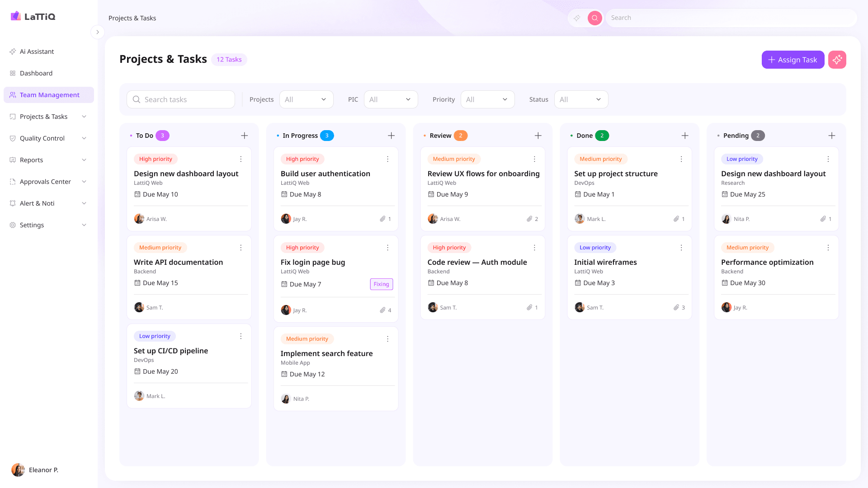Add a card to Review column
Screen dimensions: 868x488
[x=538, y=136]
